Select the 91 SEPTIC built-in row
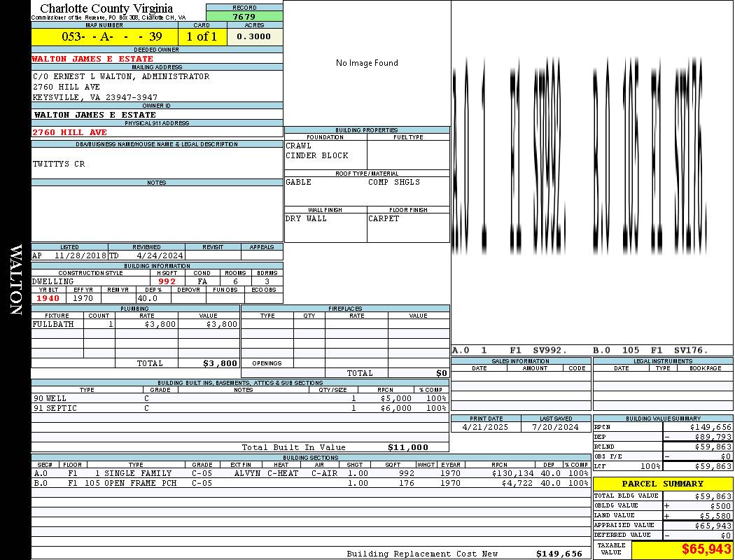The height and width of the screenshot is (560, 735). [238, 408]
